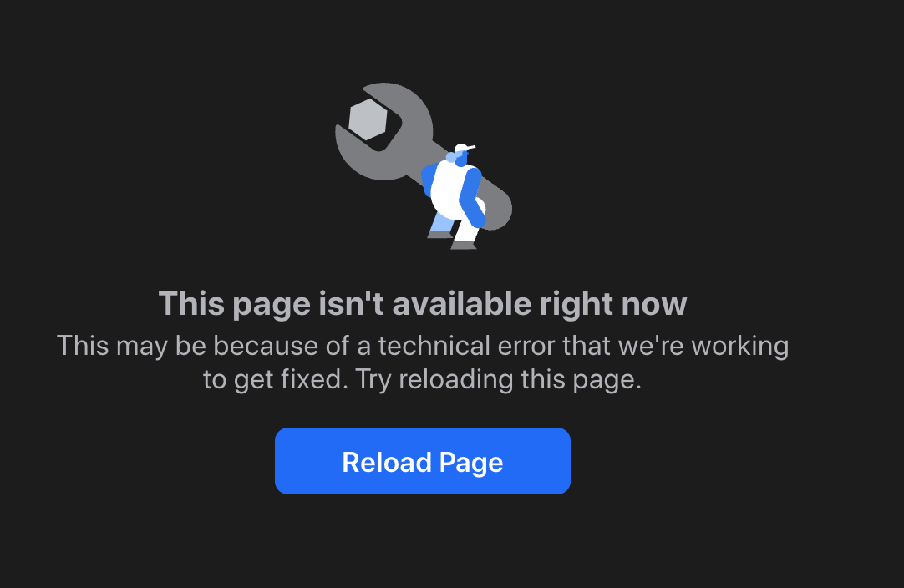Click the word "Reload" on the blue button
The image size is (904, 588).
387,463
